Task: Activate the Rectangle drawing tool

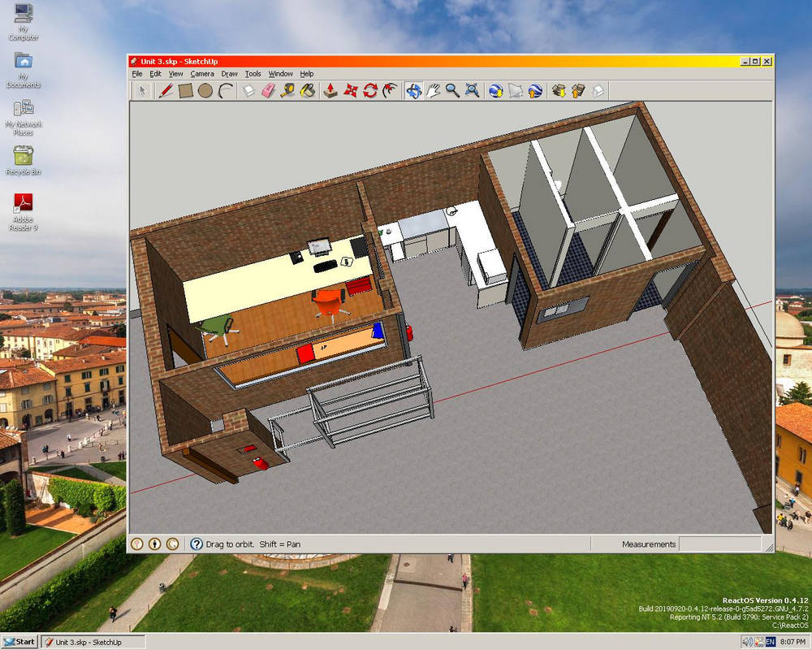Action: pyautogui.click(x=187, y=91)
